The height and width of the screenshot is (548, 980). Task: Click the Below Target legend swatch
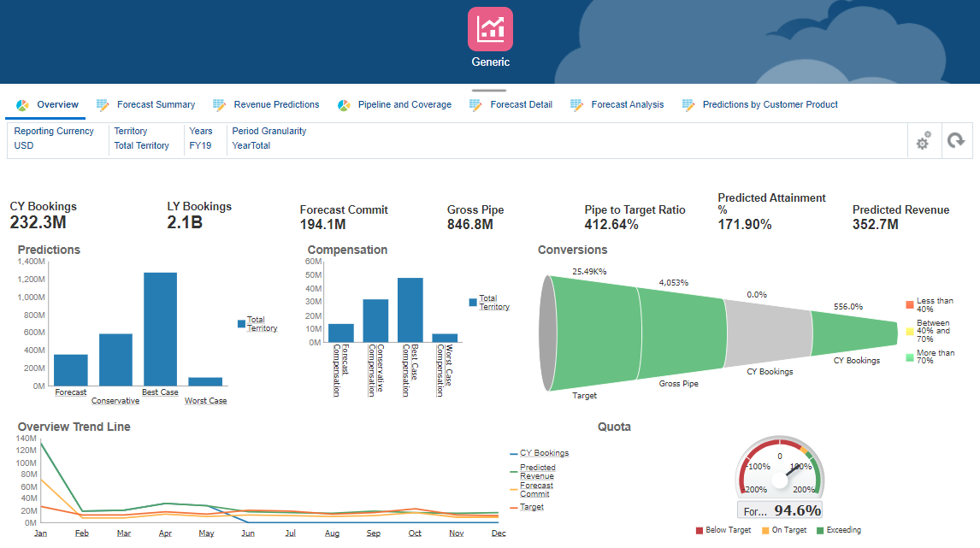coord(700,531)
